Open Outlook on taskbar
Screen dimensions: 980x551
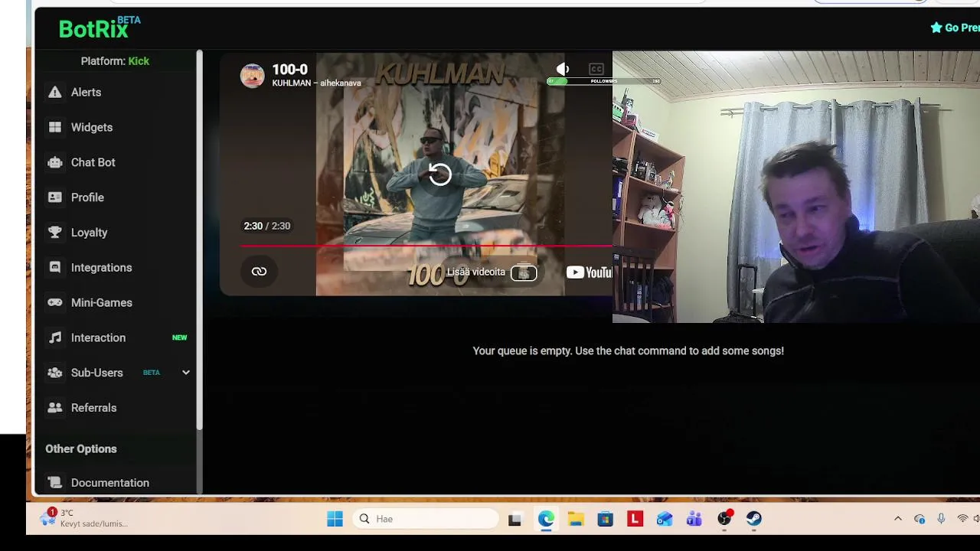click(x=665, y=519)
